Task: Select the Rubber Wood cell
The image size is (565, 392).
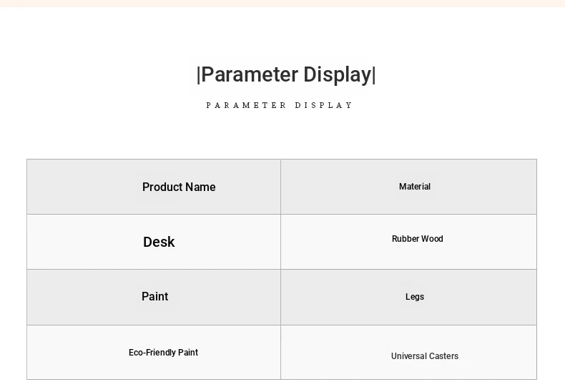Action: coord(408,242)
